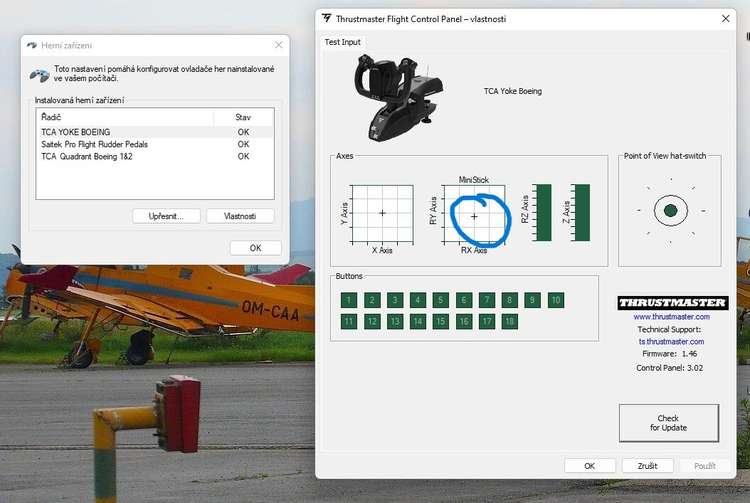Viewport: 750px width, 503px height.
Task: Click button indicator 5 in Buttons panel
Action: [441, 300]
